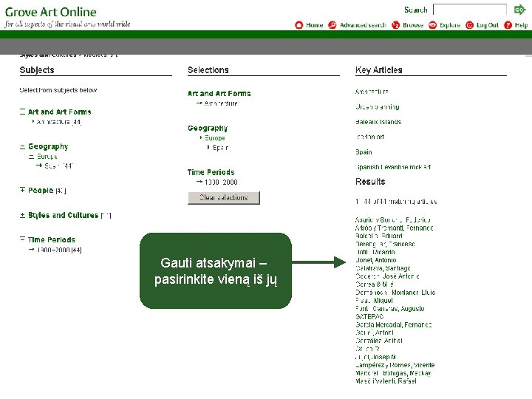
Task: Collapse the Geography subject tree
Action: click(22, 147)
